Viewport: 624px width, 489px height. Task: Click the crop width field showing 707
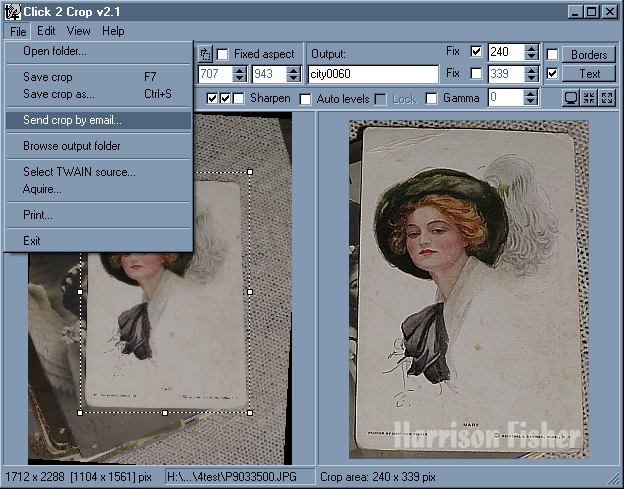[216, 74]
